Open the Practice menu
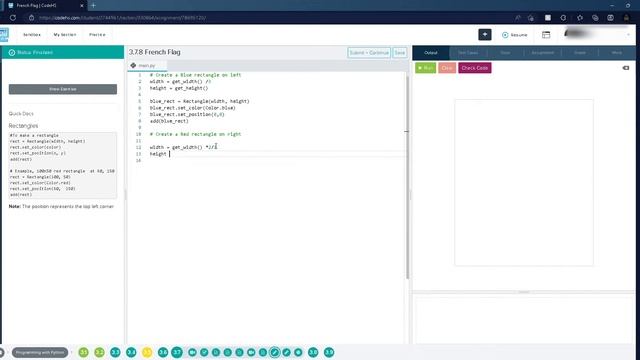640x360 pixels. (97, 35)
